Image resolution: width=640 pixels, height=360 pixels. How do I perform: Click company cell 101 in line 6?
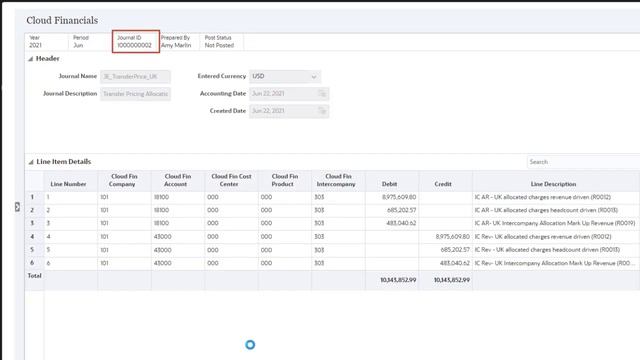coord(124,263)
